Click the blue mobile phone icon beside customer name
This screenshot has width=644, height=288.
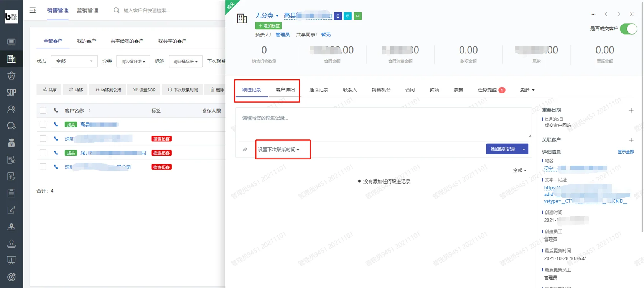coord(338,16)
